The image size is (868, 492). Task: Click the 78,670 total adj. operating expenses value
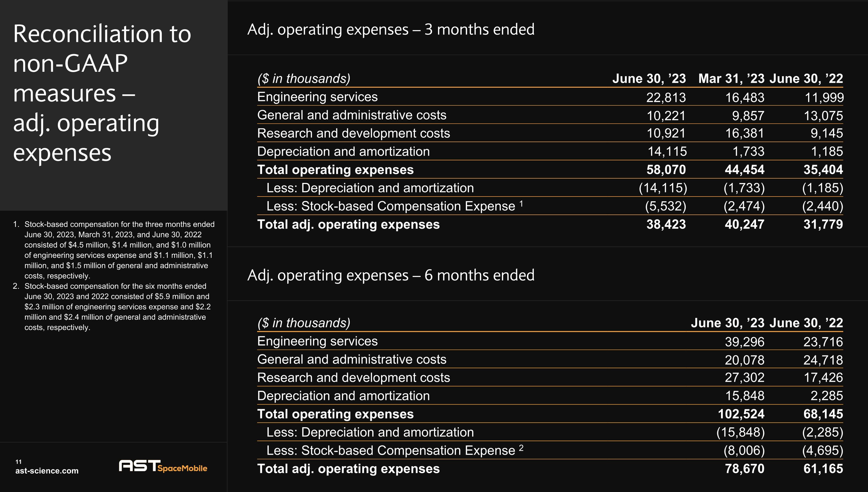tap(744, 469)
